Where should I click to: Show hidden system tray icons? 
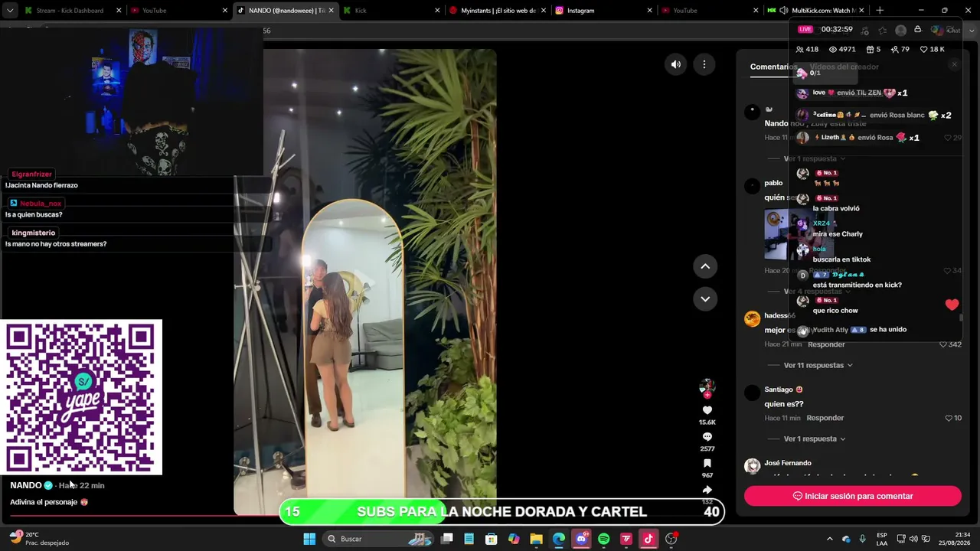(x=829, y=539)
